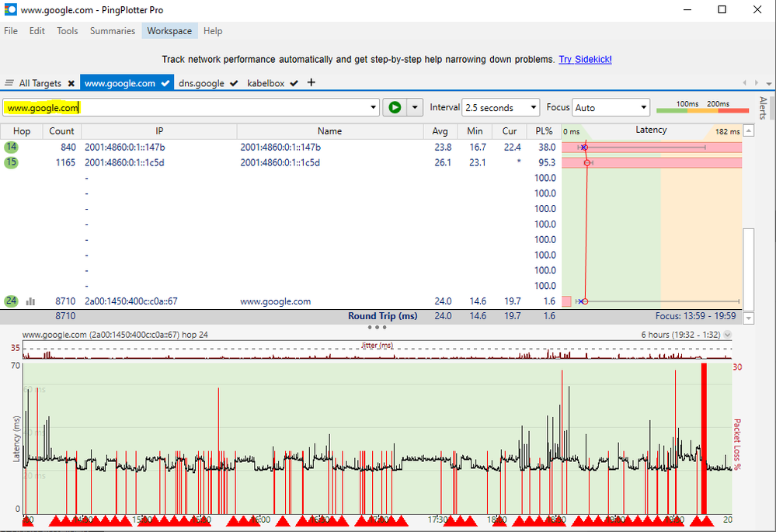This screenshot has height=532, width=776.
Task: Open the Edit menu
Action: (x=37, y=31)
